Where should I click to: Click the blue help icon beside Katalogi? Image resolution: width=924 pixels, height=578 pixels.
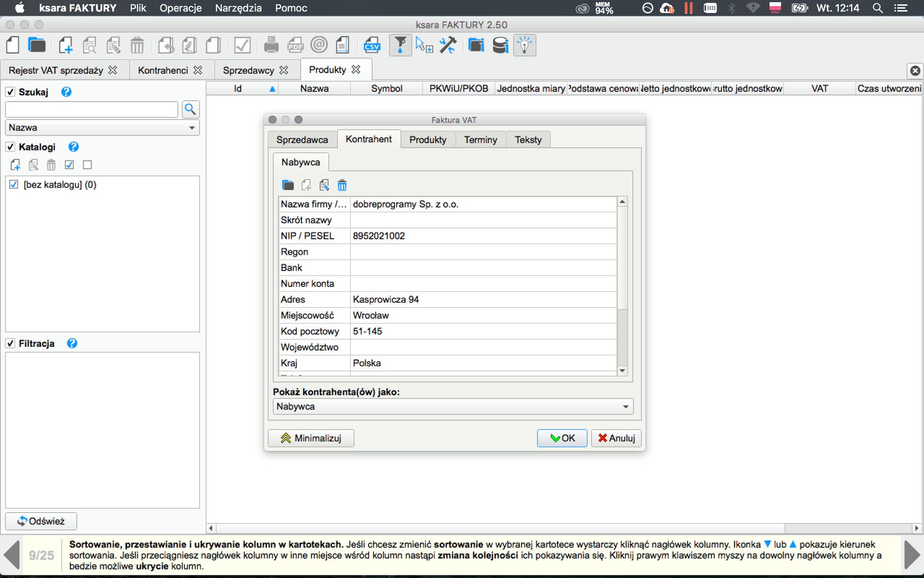pos(74,147)
